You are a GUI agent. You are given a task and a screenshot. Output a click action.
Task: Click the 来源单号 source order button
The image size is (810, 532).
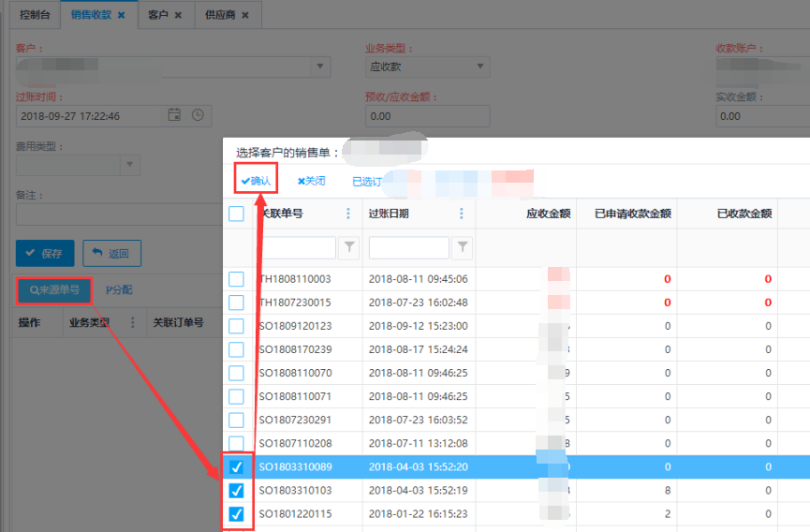pyautogui.click(x=54, y=290)
